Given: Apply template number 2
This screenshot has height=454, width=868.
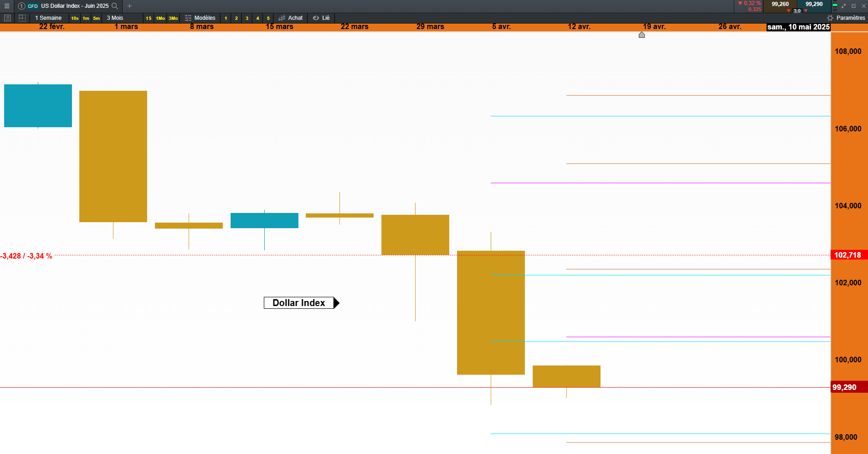Looking at the screenshot, I should (x=237, y=18).
